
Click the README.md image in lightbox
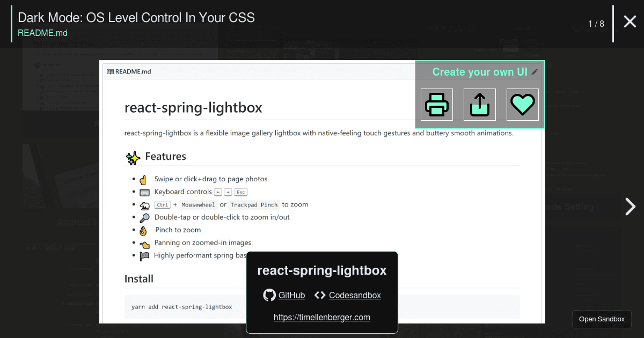322,192
